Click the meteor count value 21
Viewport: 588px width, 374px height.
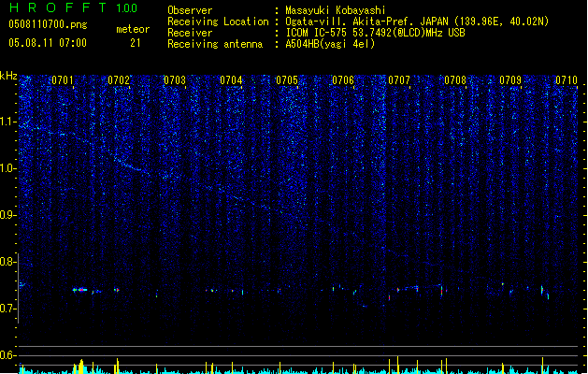click(136, 43)
